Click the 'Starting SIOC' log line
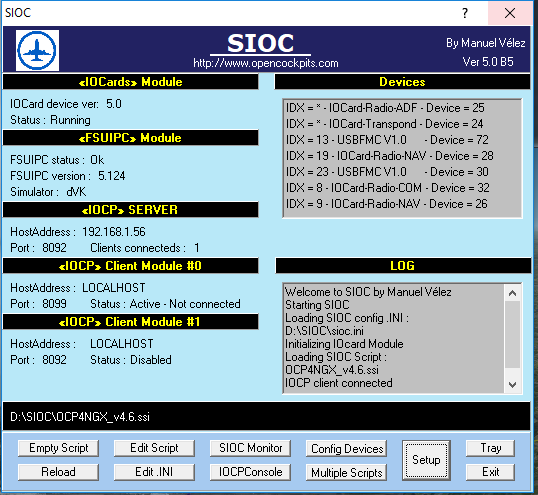This screenshot has width=538, height=495. coord(317,305)
